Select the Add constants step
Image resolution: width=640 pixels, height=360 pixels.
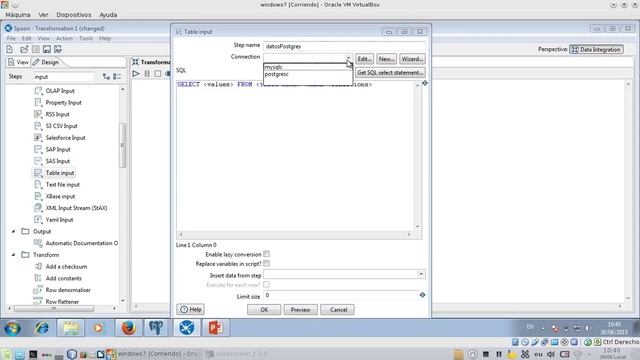tap(64, 278)
